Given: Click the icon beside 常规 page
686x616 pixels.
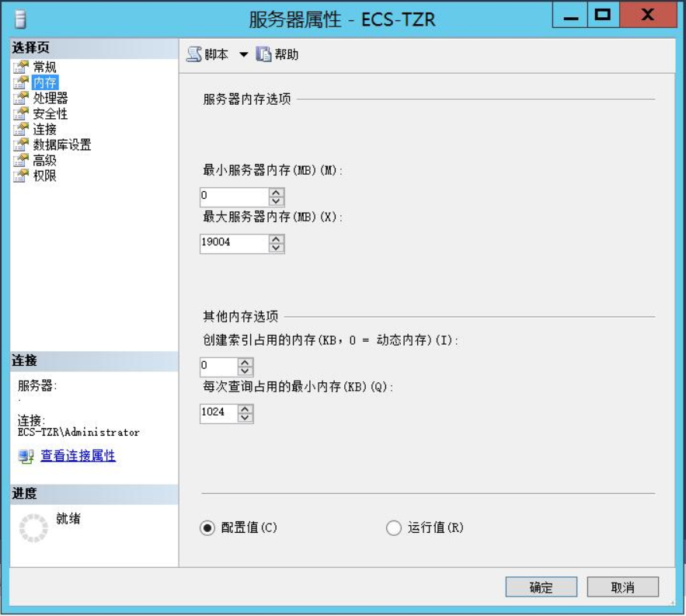Looking at the screenshot, I should pos(20,67).
